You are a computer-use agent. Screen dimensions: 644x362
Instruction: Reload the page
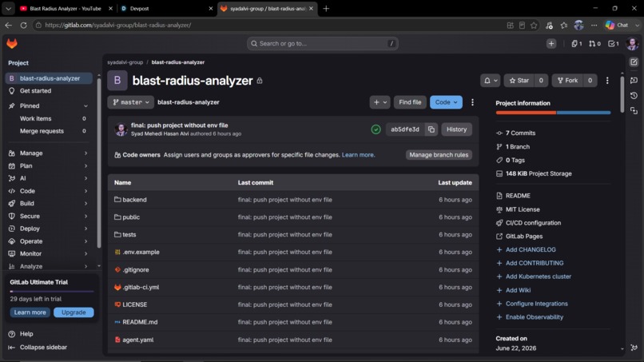tap(23, 25)
